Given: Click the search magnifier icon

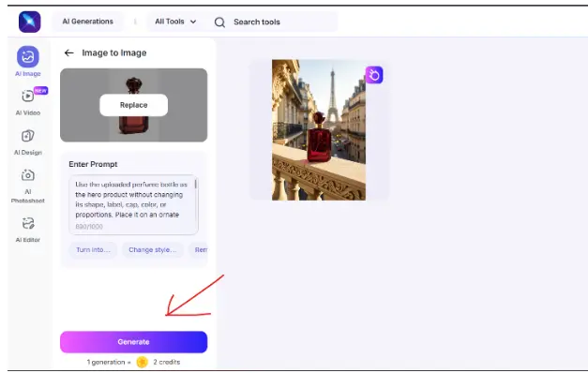Looking at the screenshot, I should (219, 22).
